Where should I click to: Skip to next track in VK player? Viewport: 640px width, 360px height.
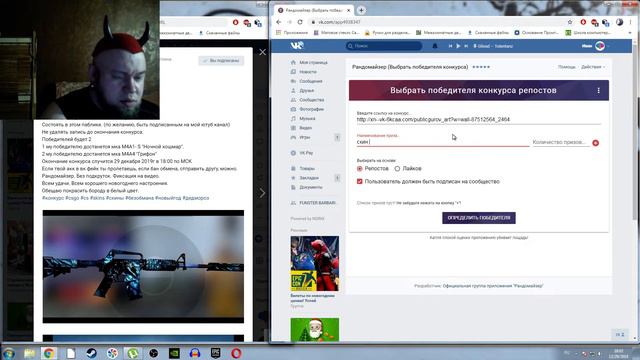(466, 46)
